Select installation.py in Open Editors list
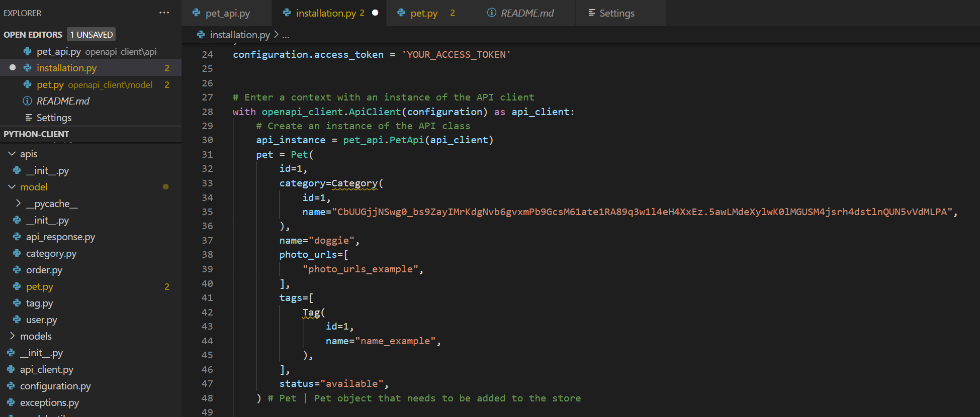The image size is (980, 417). (x=91, y=68)
